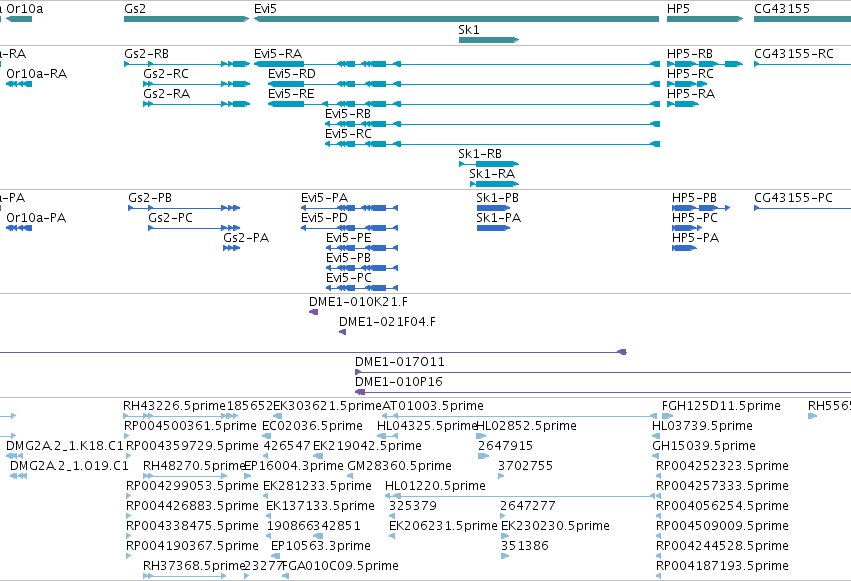Click the HP5-RC transcript label
The height and width of the screenshot is (581, 851).
(690, 74)
